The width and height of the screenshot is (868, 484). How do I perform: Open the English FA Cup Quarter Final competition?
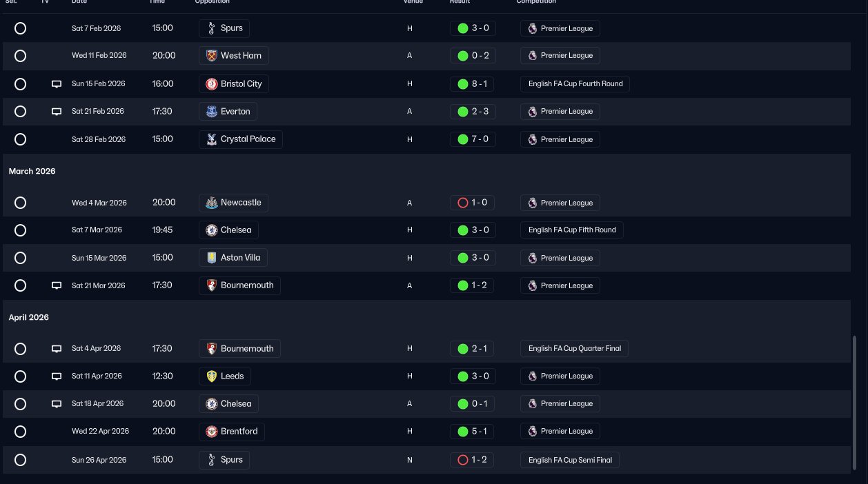pos(574,349)
